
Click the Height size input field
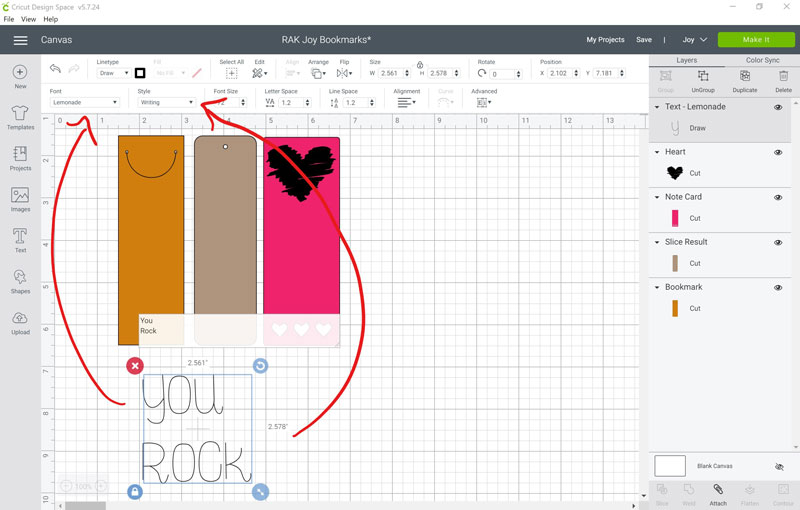[440, 73]
